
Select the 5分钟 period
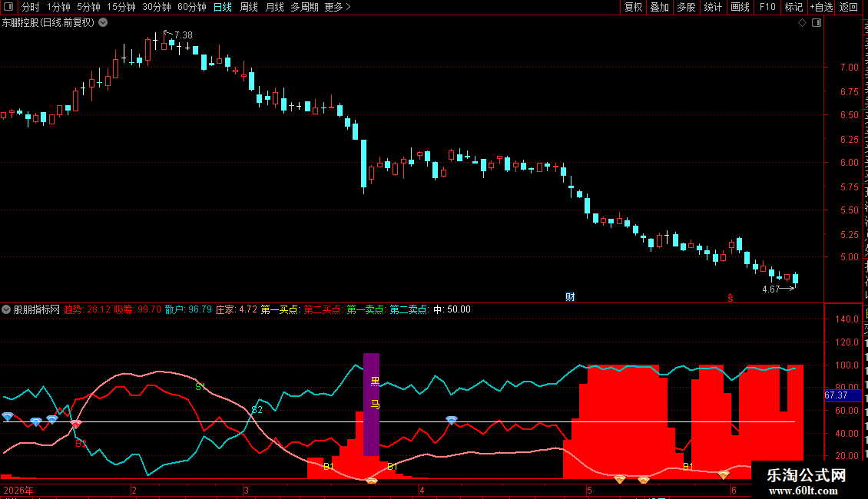pyautogui.click(x=88, y=7)
